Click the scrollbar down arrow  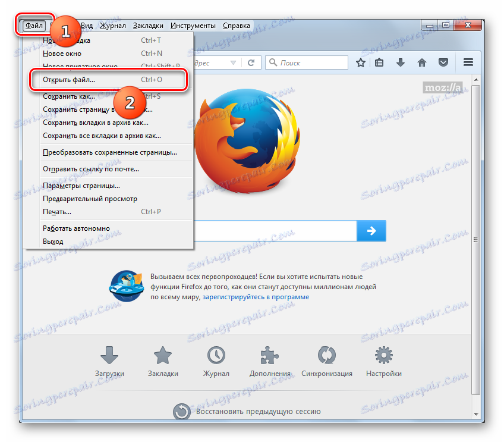tap(476, 414)
